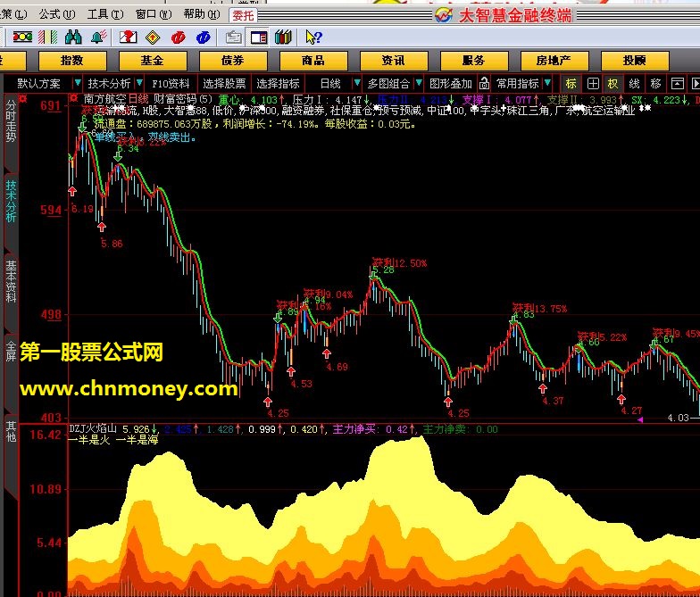The image size is (700, 597).
Task: Toggle the 移 move mode button
Action: tap(655, 84)
